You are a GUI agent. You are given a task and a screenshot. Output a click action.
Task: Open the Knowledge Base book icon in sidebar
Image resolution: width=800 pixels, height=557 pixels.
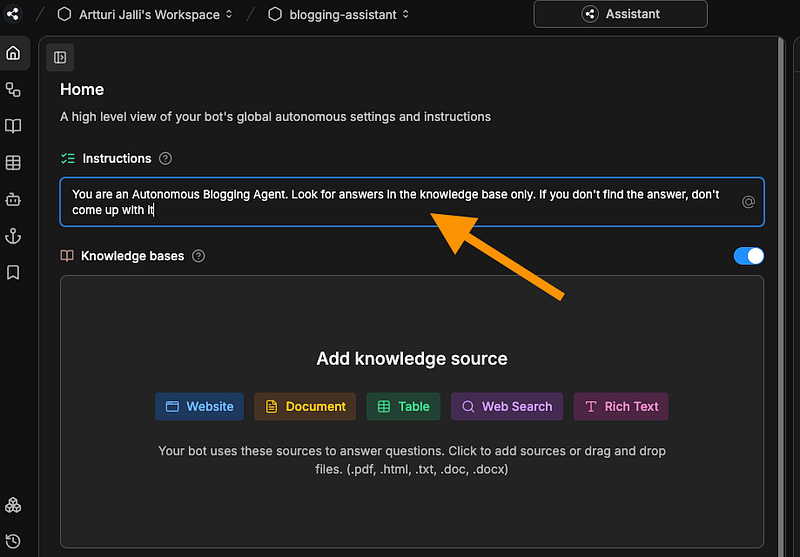[x=13, y=126]
